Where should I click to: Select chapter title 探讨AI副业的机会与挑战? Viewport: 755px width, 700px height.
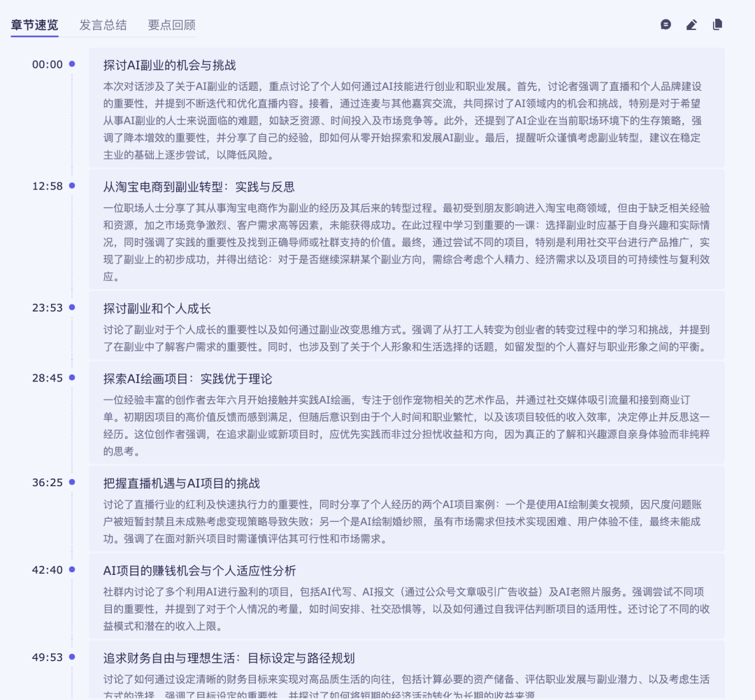169,65
